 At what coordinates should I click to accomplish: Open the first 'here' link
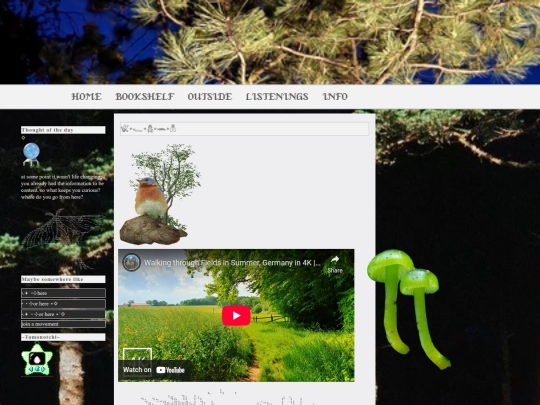63,293
